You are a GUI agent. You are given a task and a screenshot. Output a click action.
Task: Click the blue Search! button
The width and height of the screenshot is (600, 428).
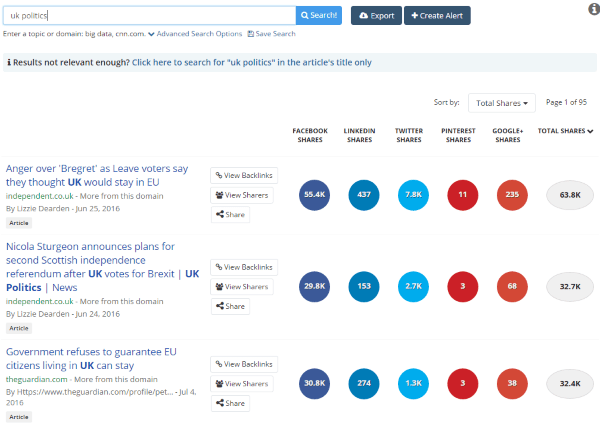pos(319,16)
